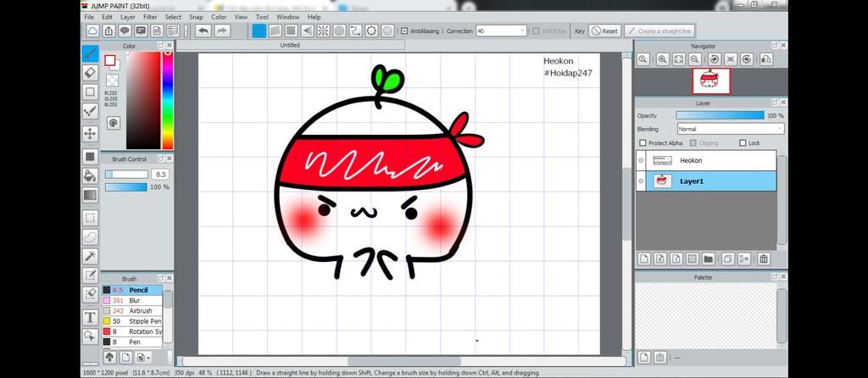Enable the Protect Alpha checkbox
This screenshot has width=868, height=378.
tap(643, 142)
